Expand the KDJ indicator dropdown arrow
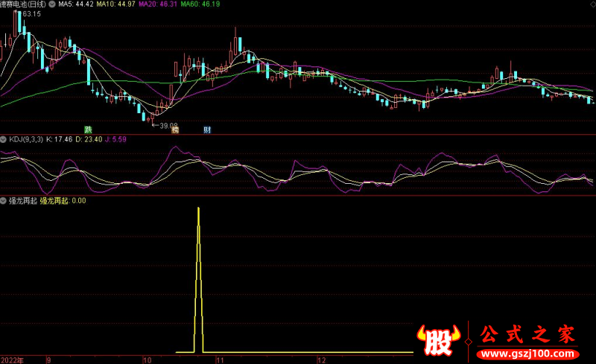This screenshot has height=364, width=596. coord(4,139)
